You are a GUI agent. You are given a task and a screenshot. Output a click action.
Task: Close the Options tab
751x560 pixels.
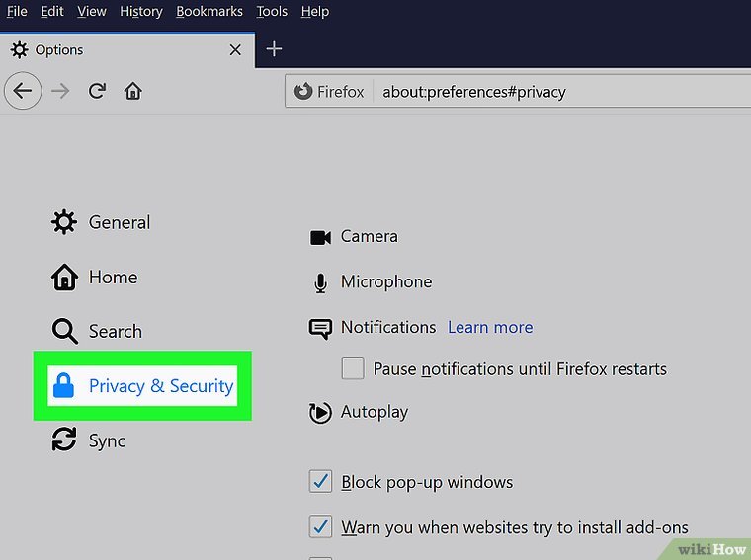coord(235,49)
